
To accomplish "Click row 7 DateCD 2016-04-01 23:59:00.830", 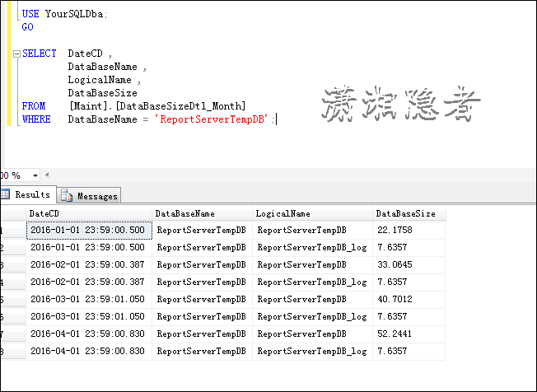I will 87,334.
